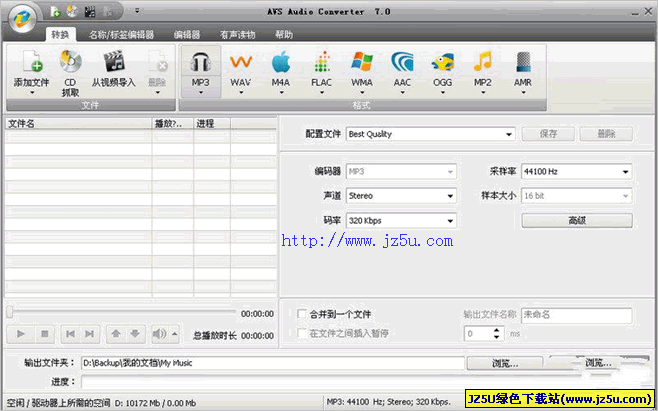Click quick-access import from video icon
658x411 pixels.
tap(90, 12)
